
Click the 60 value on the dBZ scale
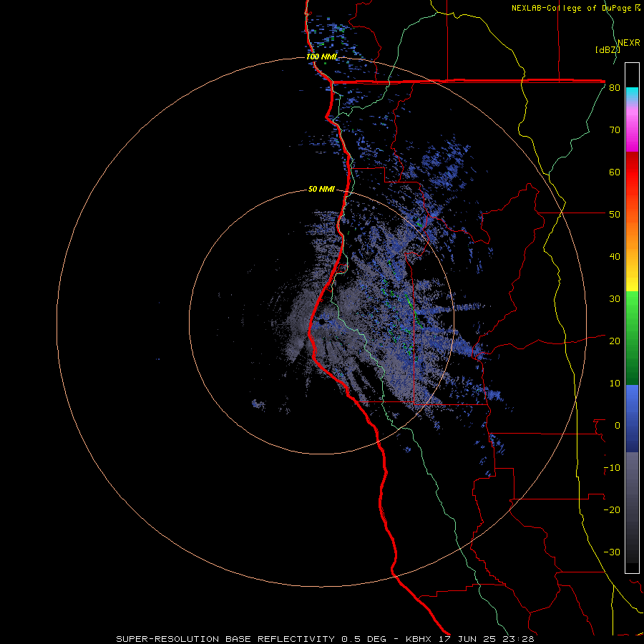point(615,172)
